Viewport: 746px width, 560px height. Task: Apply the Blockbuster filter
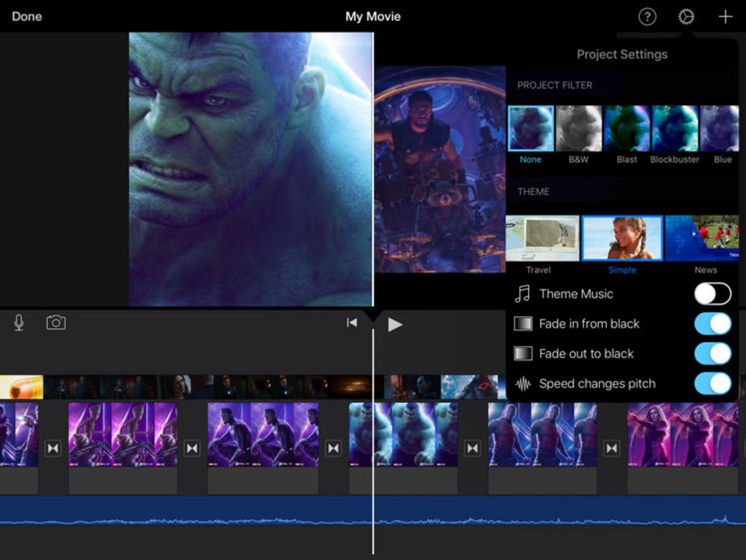675,128
